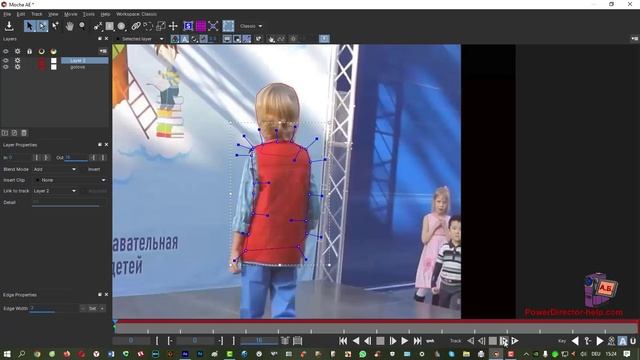Open the Windows Start button

(7, 354)
